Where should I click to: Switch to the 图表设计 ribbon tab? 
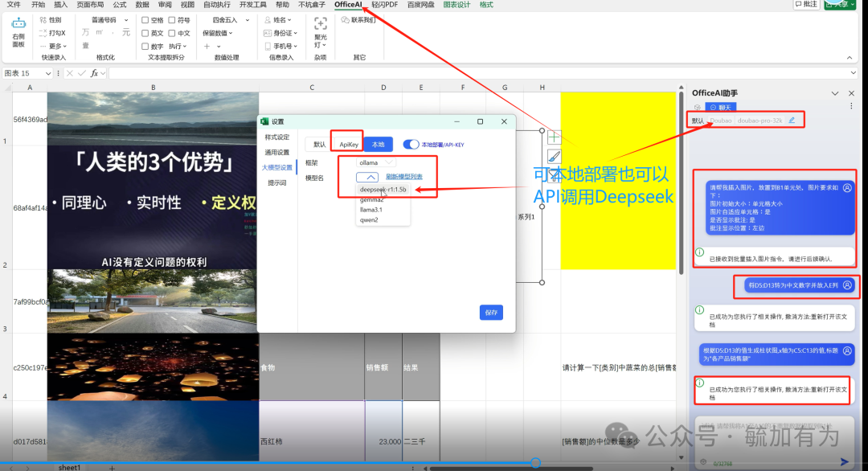(457, 5)
